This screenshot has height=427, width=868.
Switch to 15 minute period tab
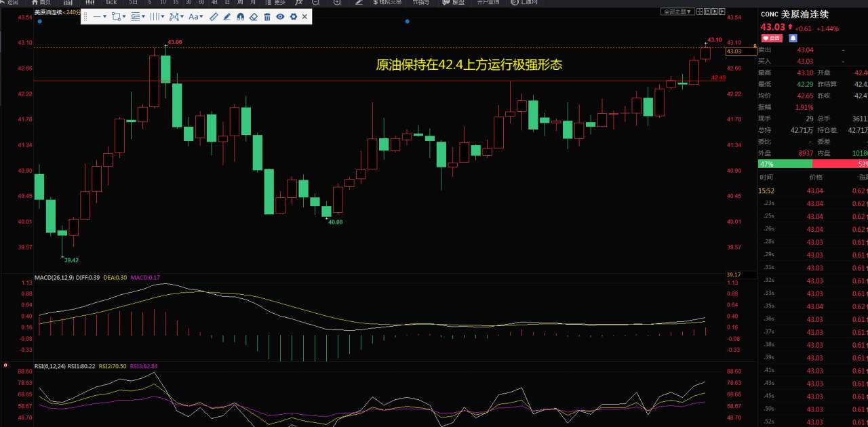176,3
